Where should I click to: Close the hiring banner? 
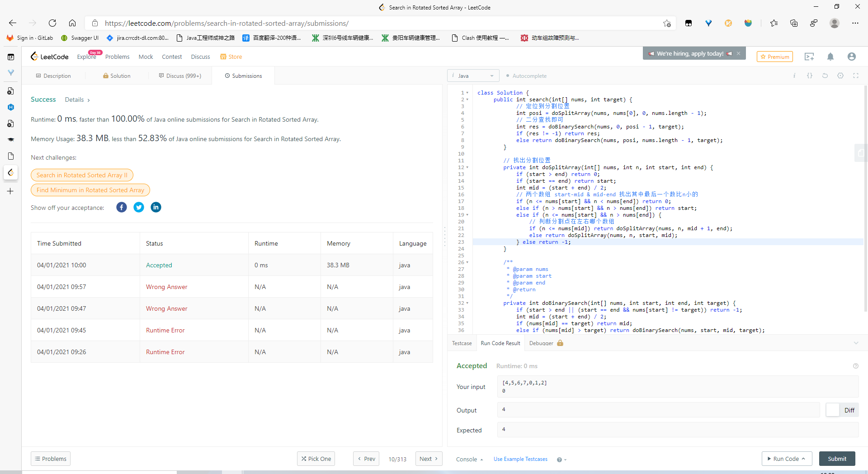tap(739, 53)
